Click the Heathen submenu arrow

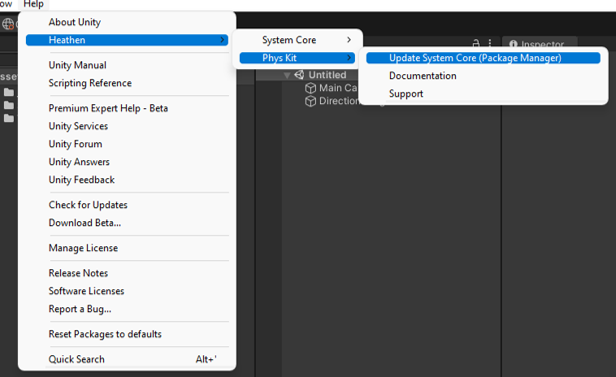pyautogui.click(x=222, y=40)
